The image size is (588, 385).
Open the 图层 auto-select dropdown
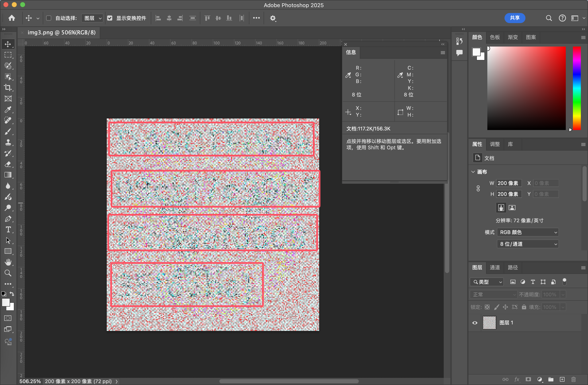click(92, 18)
